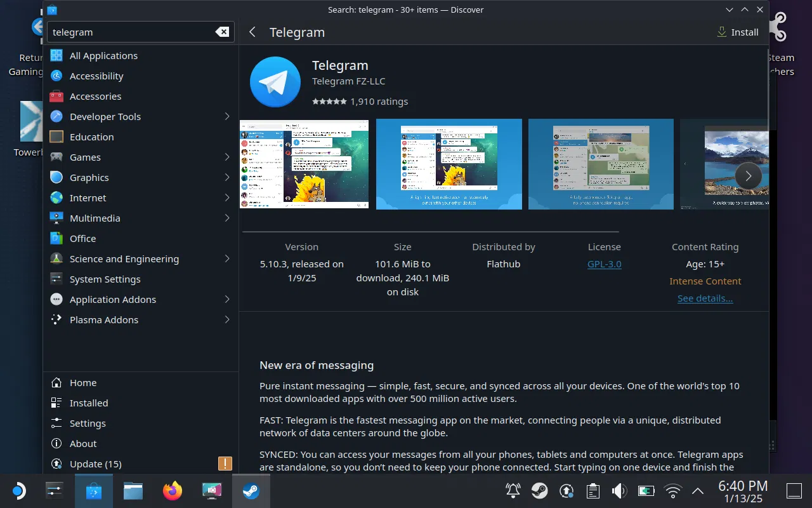Select the Graphics category icon
The width and height of the screenshot is (812, 508).
(x=56, y=178)
